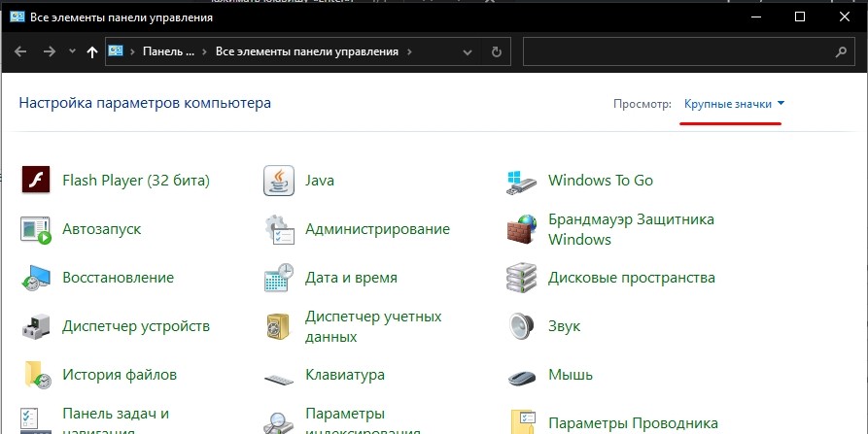Click the credential manager safe icon
Viewport: 868px width, 434px height.
click(278, 326)
